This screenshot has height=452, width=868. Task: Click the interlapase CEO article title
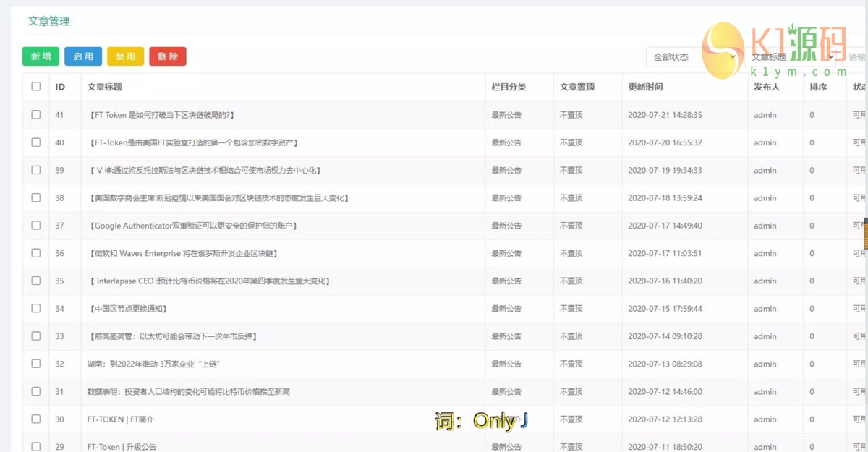point(209,281)
